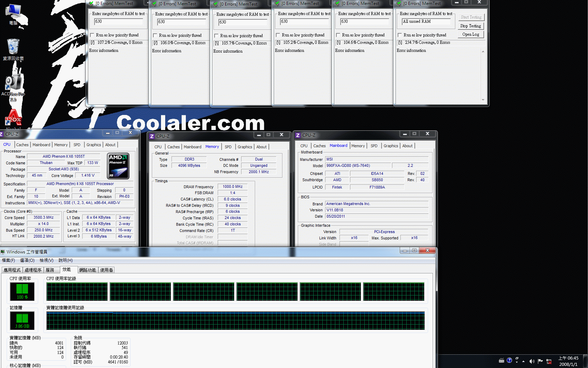The image size is (588, 368).
Task: Switch to the 使用者 tab in Task Manager
Action: [x=106, y=270]
